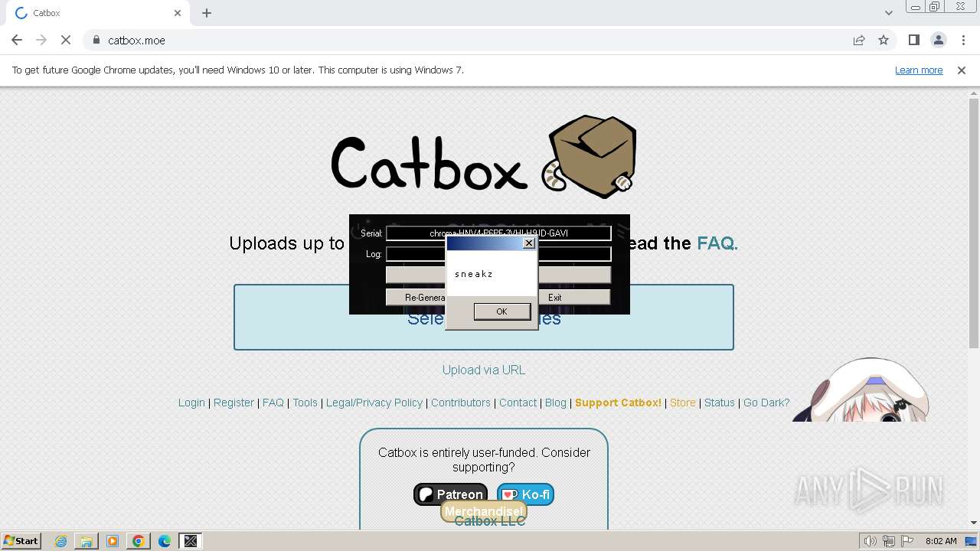Open the share page icon
Viewport: 980px width, 551px height.
coord(859,40)
